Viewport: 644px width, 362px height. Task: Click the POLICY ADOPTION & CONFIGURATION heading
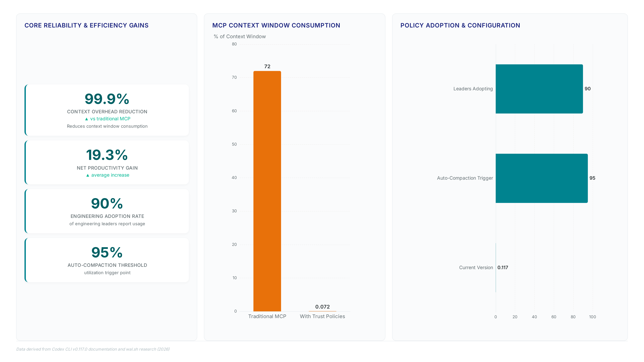point(460,25)
